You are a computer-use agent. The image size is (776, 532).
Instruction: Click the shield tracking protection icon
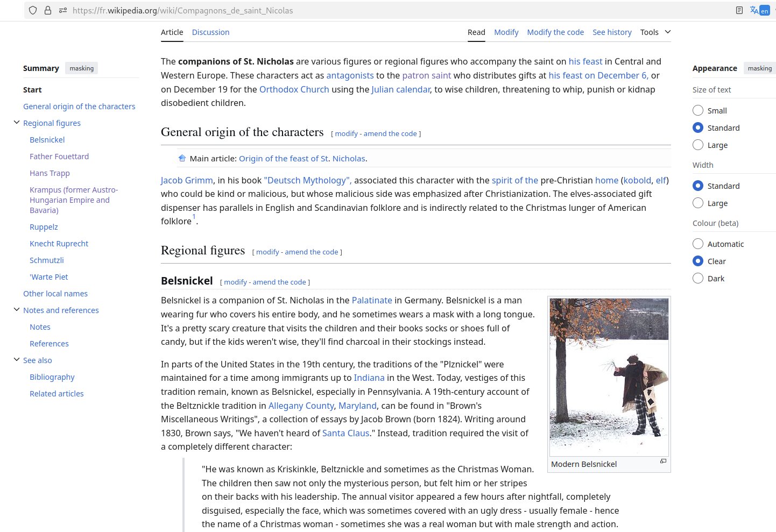click(33, 10)
